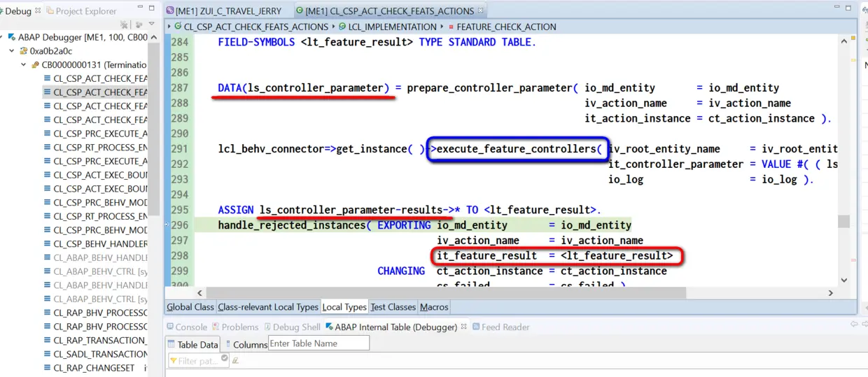Viewport: 868px width, 377px height.
Task: Open the Problems view tab
Action: coord(235,327)
